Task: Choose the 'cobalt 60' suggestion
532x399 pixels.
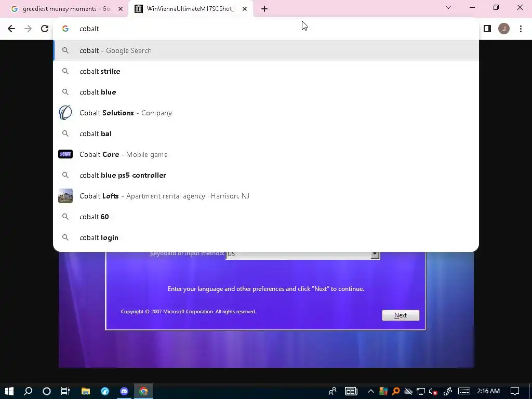Action: (265, 217)
